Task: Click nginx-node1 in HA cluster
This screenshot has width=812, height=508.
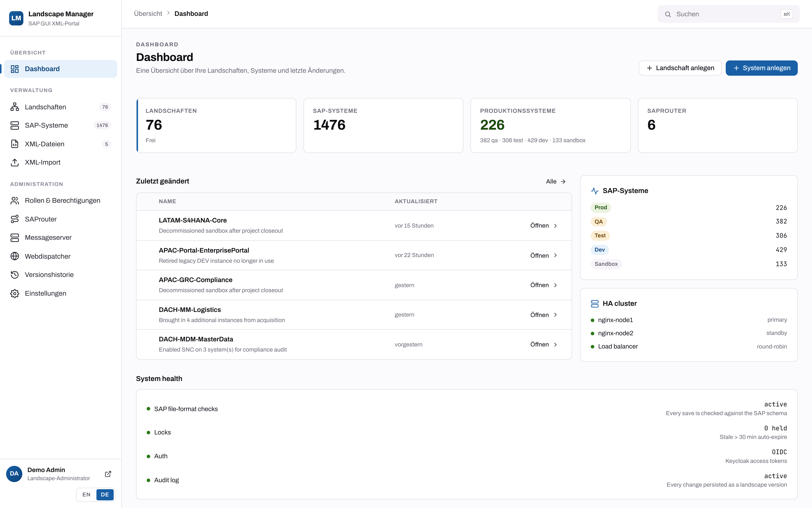Action: (615, 320)
